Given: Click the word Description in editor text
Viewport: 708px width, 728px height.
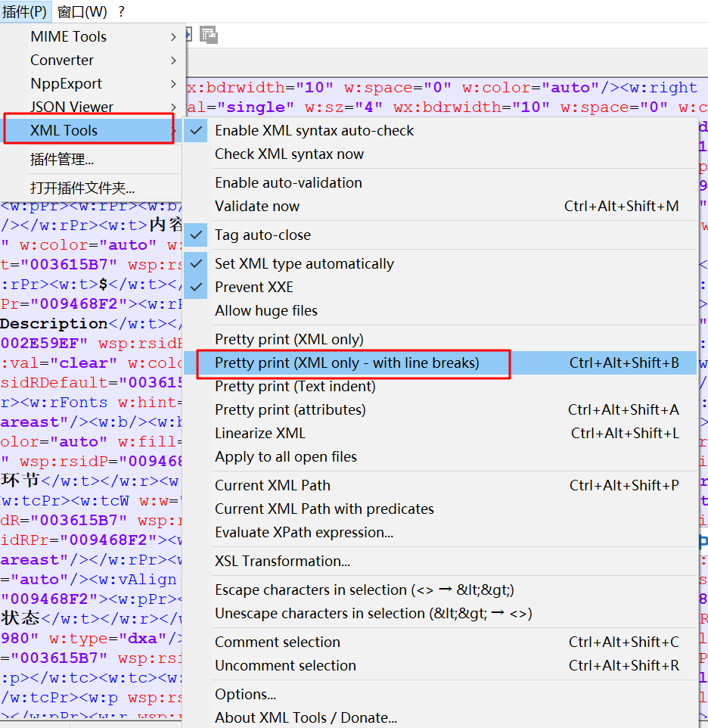Looking at the screenshot, I should pyautogui.click(x=54, y=324).
